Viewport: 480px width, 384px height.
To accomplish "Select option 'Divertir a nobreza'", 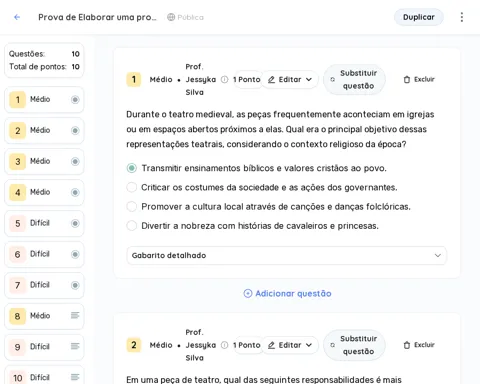I will [x=132, y=226].
